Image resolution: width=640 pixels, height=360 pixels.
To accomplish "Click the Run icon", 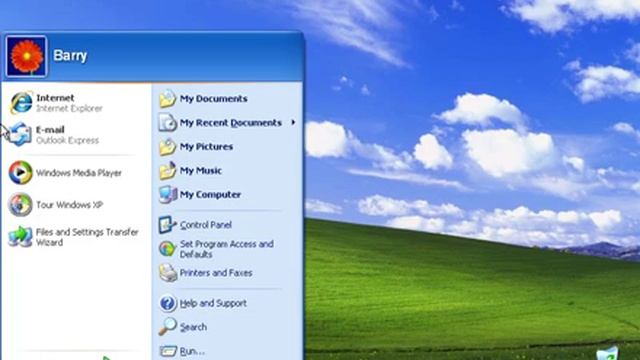I will [x=168, y=351].
